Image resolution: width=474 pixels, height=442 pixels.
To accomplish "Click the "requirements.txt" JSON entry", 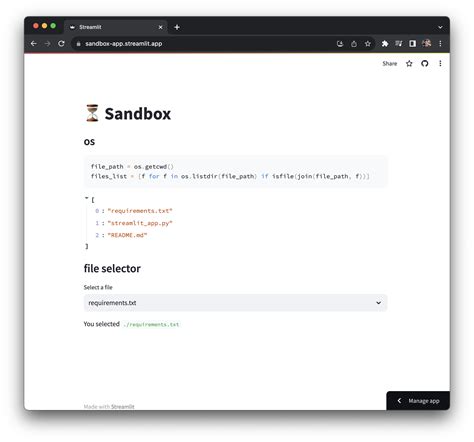I will pos(140,211).
